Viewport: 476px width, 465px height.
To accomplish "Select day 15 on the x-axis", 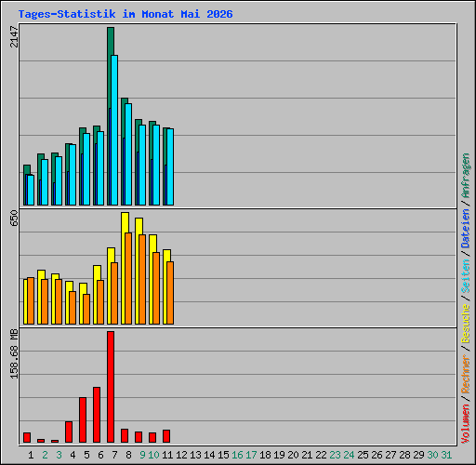I will coord(223,455).
